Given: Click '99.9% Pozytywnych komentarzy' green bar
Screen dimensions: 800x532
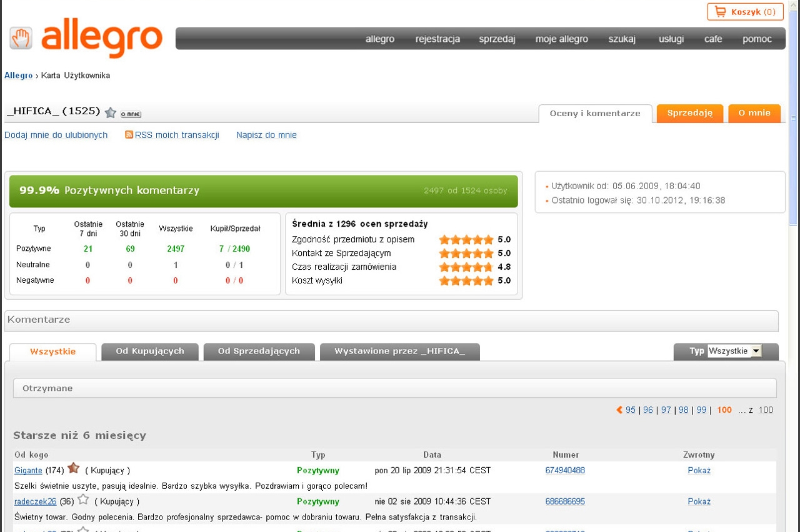Looking at the screenshot, I should click(x=264, y=191).
